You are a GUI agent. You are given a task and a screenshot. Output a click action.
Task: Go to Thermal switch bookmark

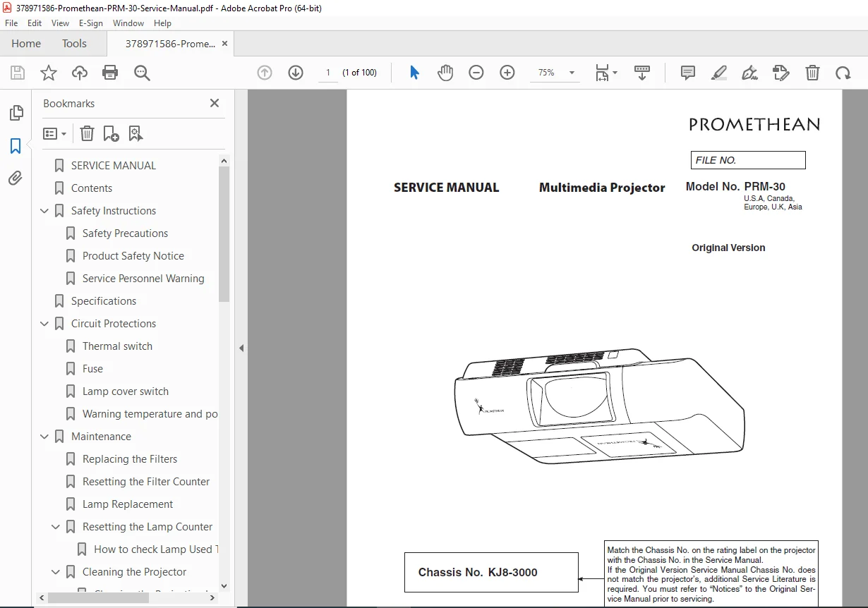[x=117, y=346]
